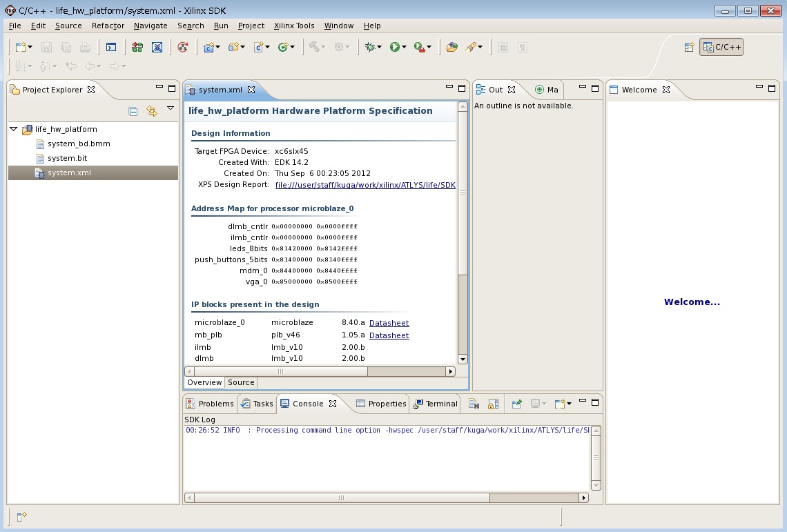Click the fast view icon in status bar
Screen dimensions: 787x532
point(21,516)
